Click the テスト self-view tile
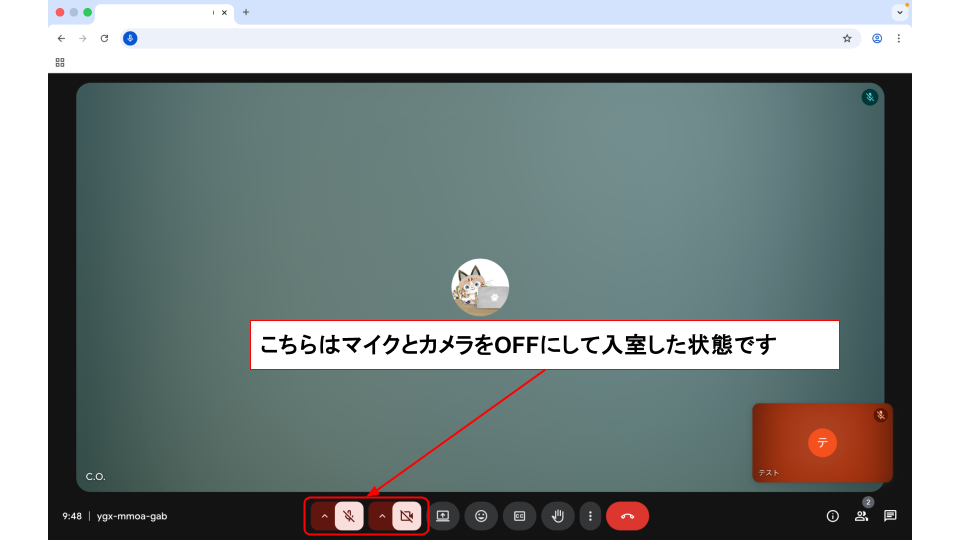The image size is (960, 540). [x=822, y=442]
